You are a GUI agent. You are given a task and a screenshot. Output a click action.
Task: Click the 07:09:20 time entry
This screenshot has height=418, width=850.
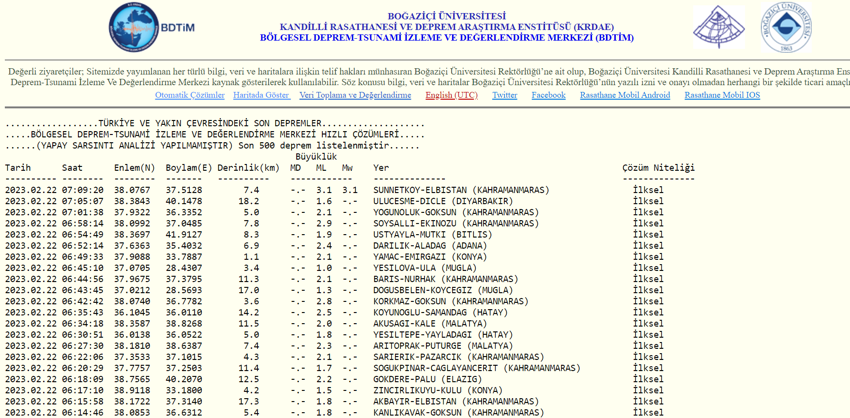[x=83, y=190]
